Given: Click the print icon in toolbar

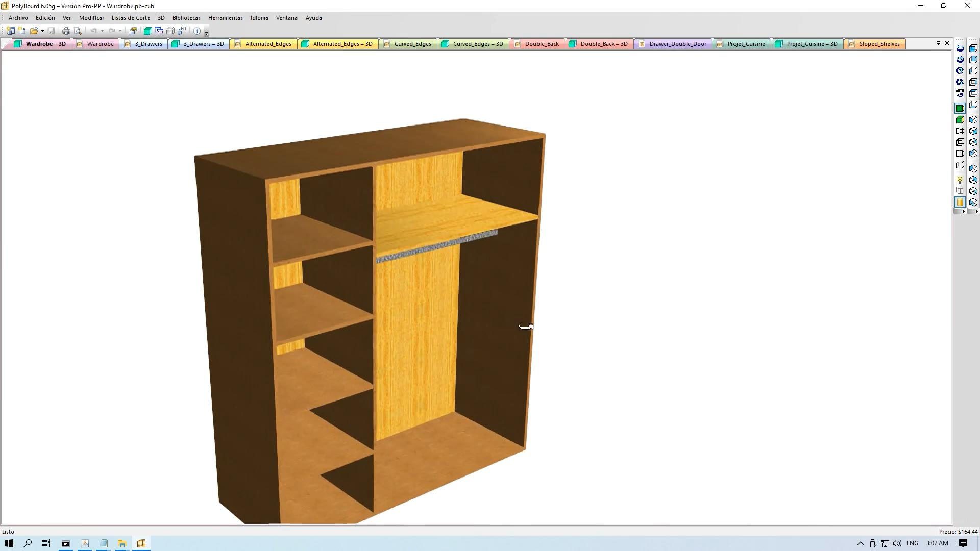Looking at the screenshot, I should [x=66, y=31].
